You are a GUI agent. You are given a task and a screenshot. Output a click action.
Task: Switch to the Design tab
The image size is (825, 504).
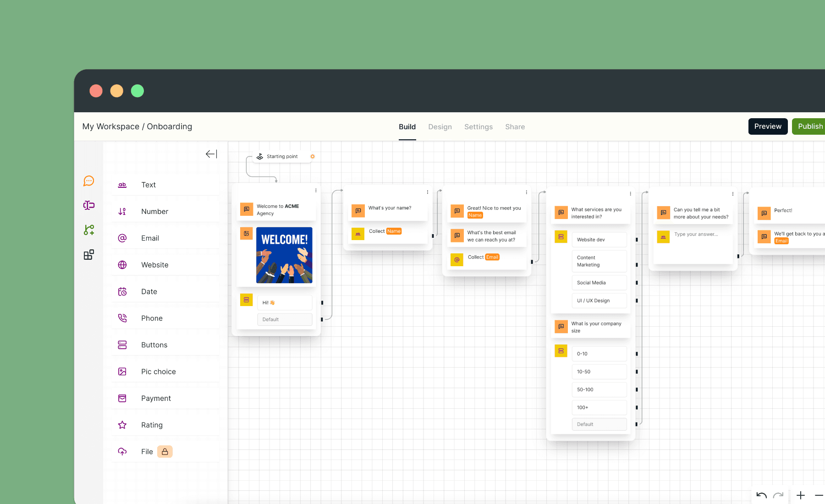[x=440, y=127]
